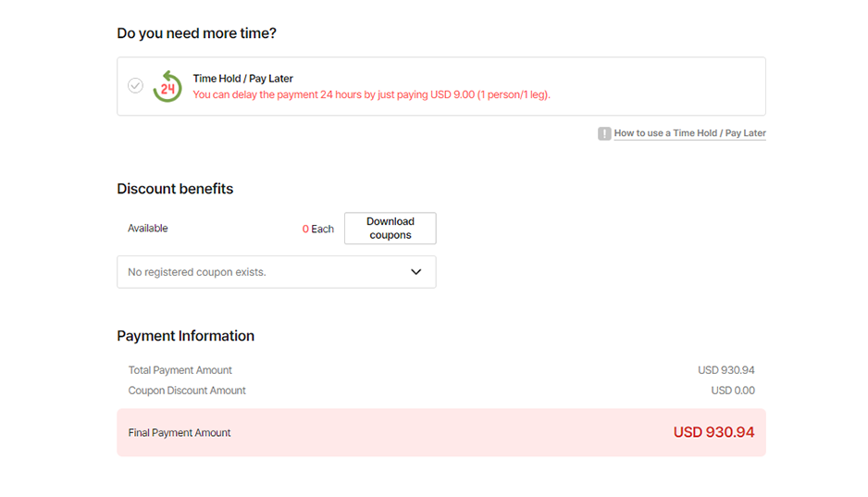Screen dimensions: 868x497
Task: Expand the coupon dropdown chevron arrow
Action: coord(416,272)
